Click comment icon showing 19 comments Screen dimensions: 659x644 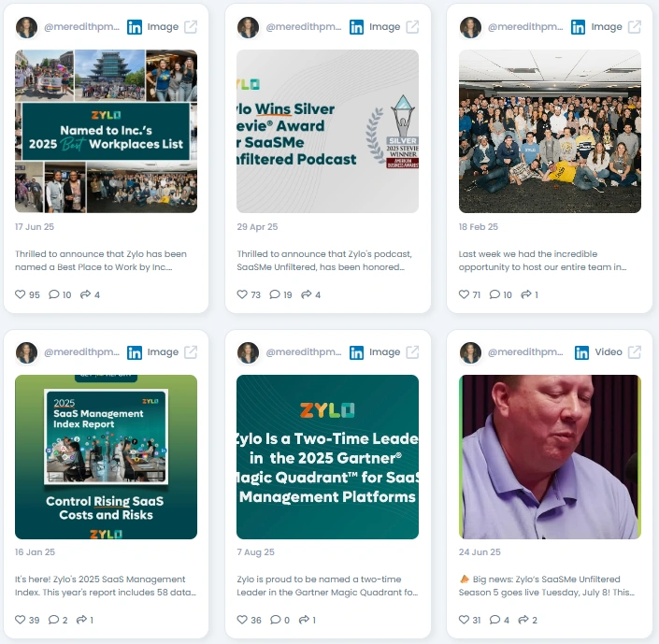click(275, 294)
